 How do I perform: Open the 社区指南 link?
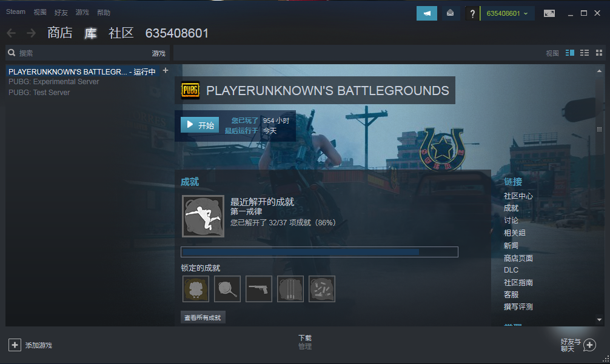pos(518,283)
